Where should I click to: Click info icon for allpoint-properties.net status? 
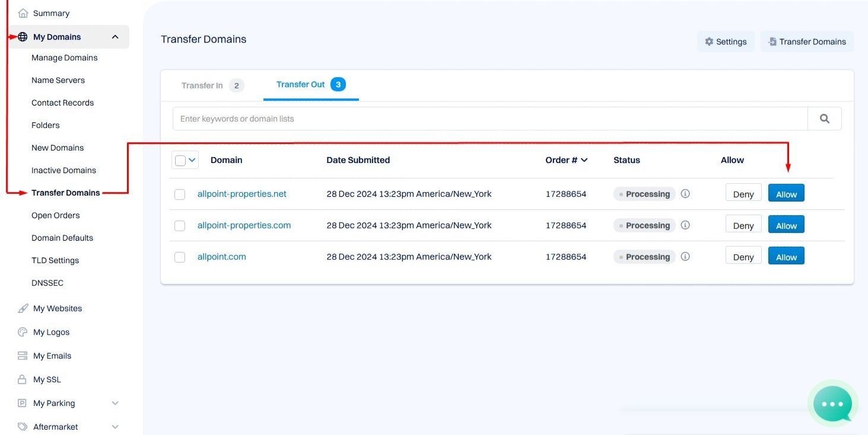pos(685,194)
